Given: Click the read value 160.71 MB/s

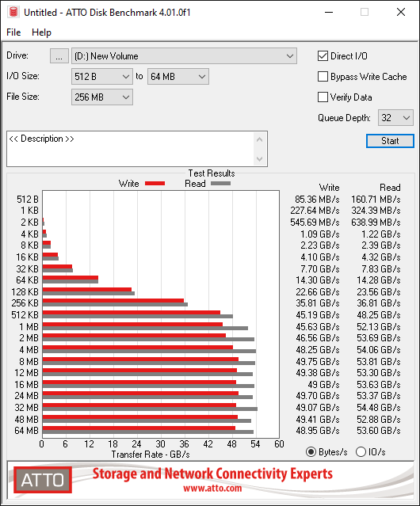Looking at the screenshot, I should [376, 200].
